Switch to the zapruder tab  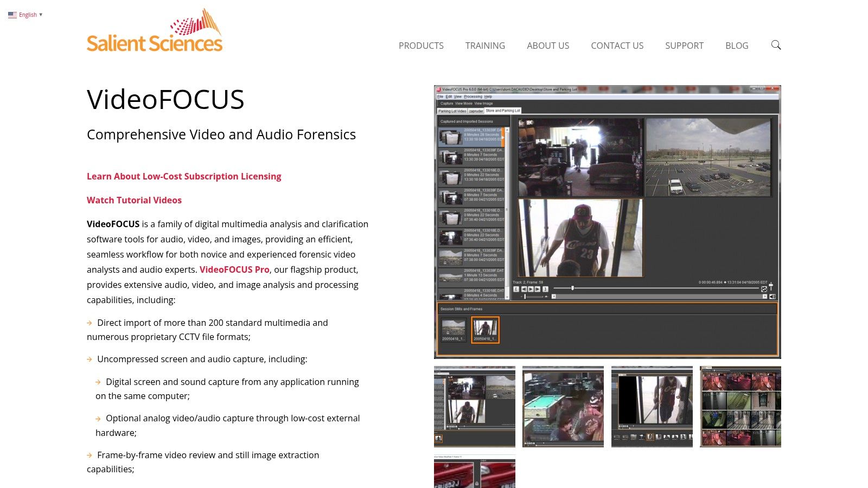476,111
